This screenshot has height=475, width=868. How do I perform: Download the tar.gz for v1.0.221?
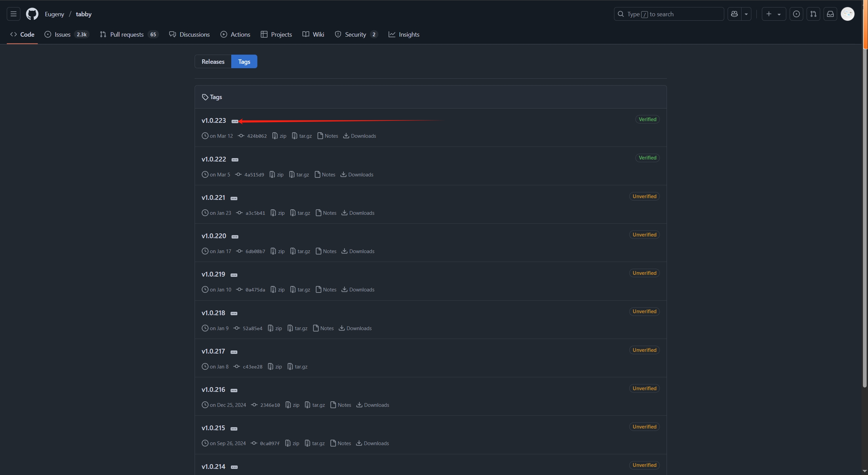click(300, 213)
